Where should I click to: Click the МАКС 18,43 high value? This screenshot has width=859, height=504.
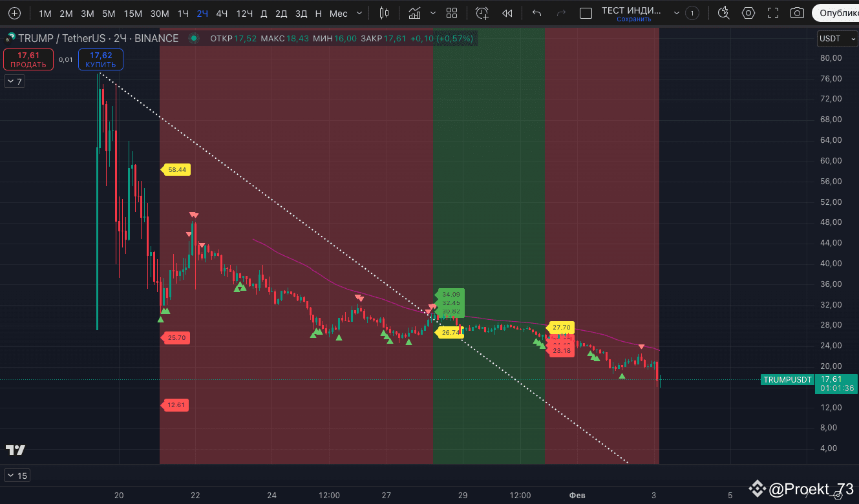[x=284, y=39]
